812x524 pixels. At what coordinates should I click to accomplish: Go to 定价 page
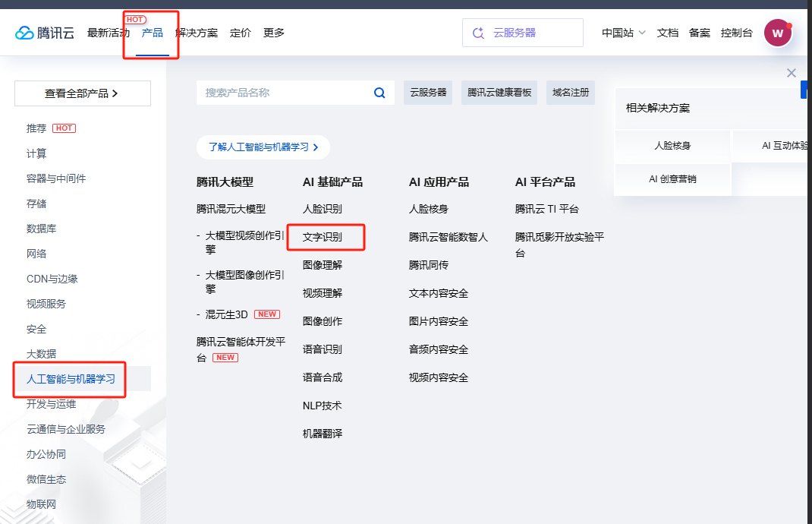point(241,33)
